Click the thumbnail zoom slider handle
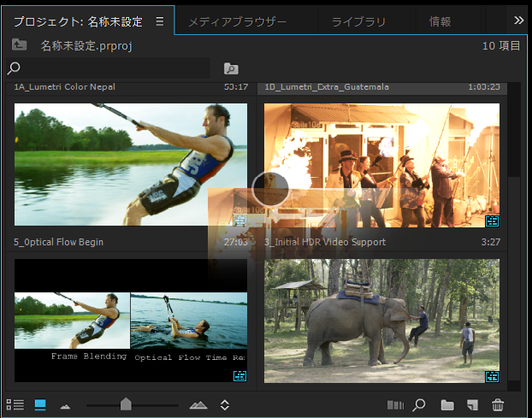Image resolution: width=532 pixels, height=418 pixels. (126, 404)
